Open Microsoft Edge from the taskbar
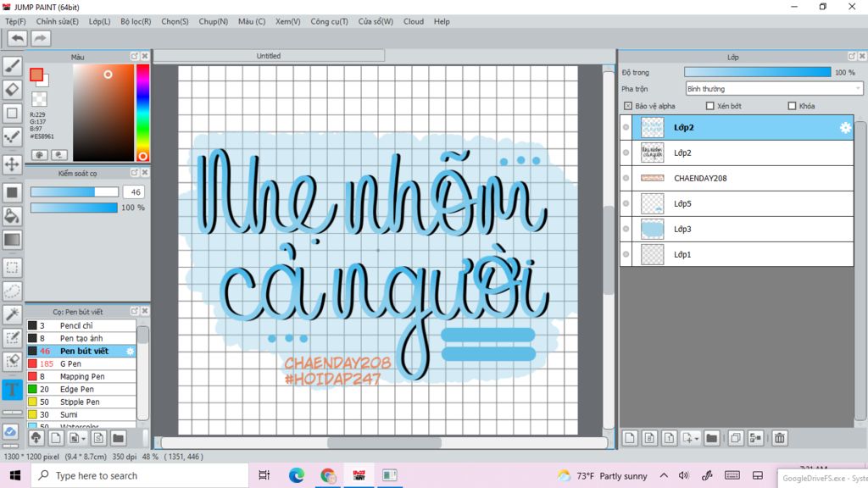 [x=296, y=476]
